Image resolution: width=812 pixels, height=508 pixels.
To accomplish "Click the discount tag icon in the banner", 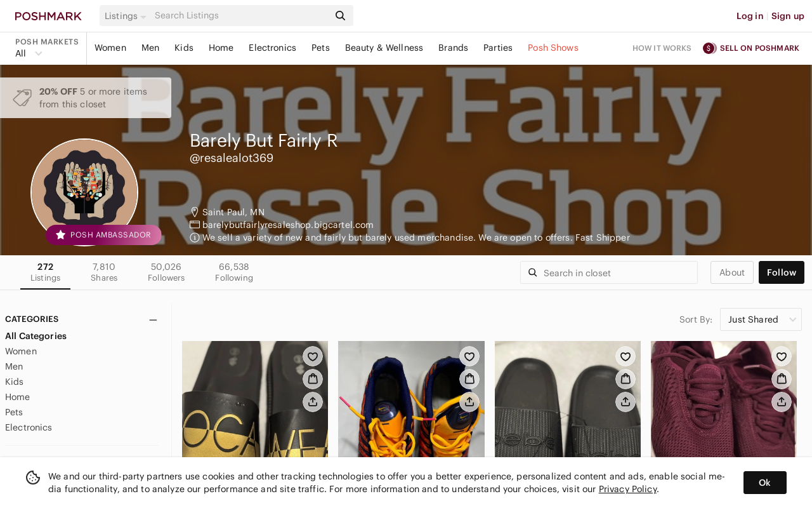I will pos(22,98).
